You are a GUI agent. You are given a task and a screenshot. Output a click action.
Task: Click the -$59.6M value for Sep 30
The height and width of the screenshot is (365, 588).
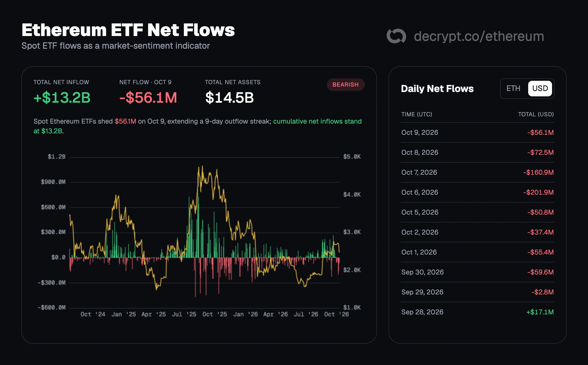[x=540, y=272]
